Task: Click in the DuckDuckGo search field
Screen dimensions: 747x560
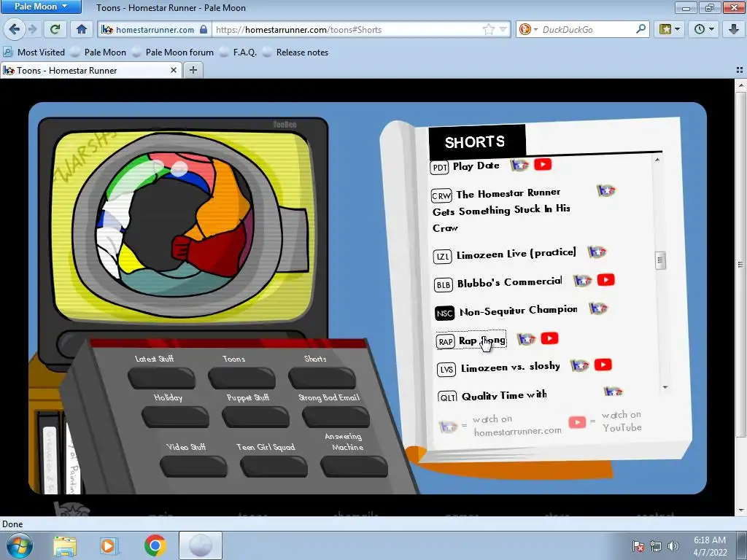Action: [587, 29]
